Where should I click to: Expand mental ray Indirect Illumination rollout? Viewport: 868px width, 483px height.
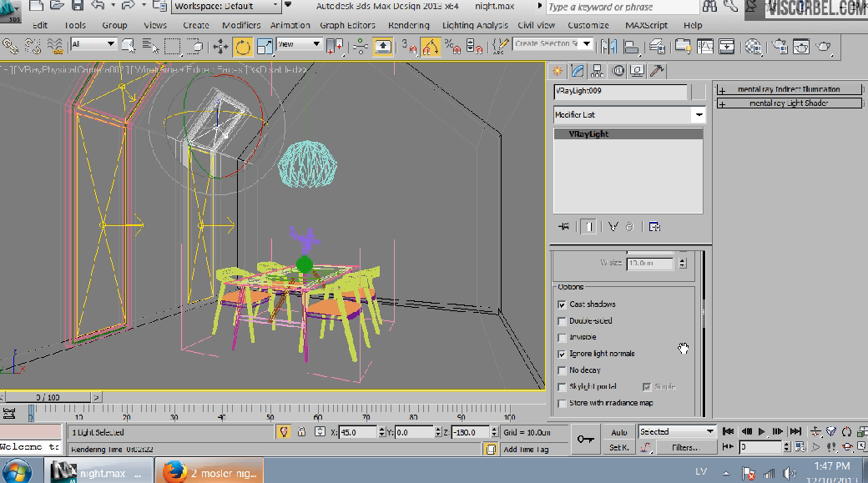coord(789,89)
